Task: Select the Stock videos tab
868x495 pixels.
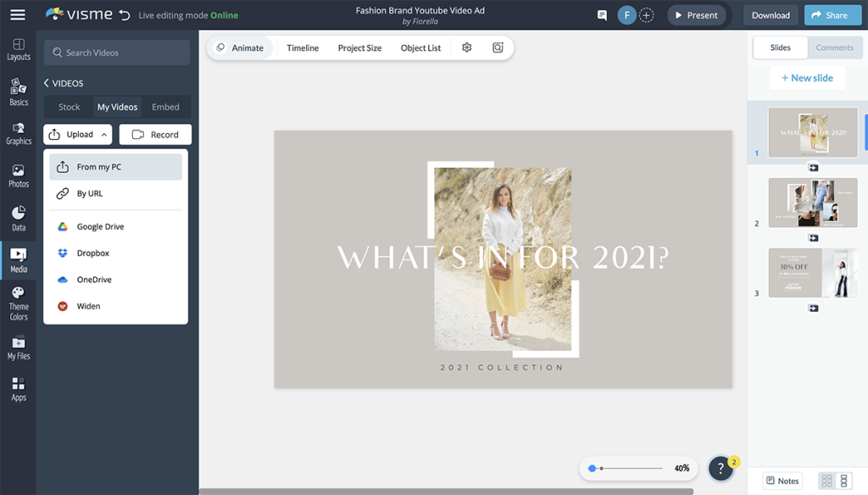Action: coord(69,107)
